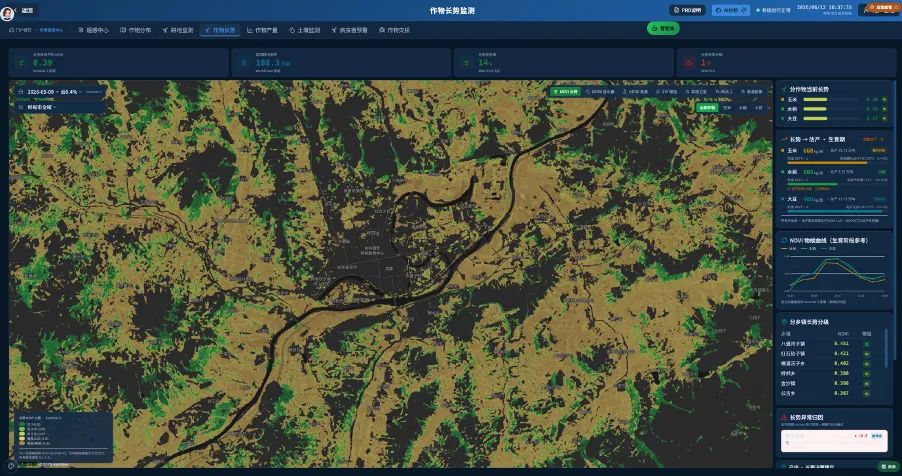Select the 红石砬子镇 township row

(x=832, y=353)
